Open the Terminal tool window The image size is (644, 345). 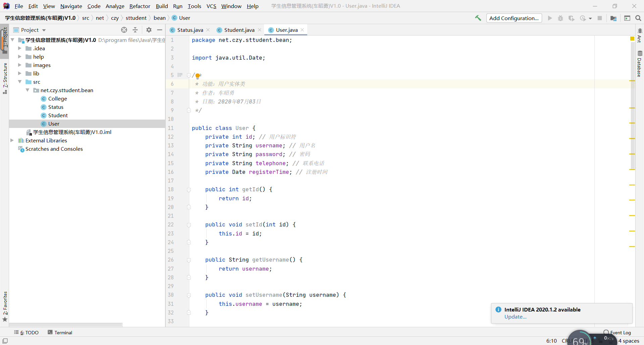[x=60, y=333]
